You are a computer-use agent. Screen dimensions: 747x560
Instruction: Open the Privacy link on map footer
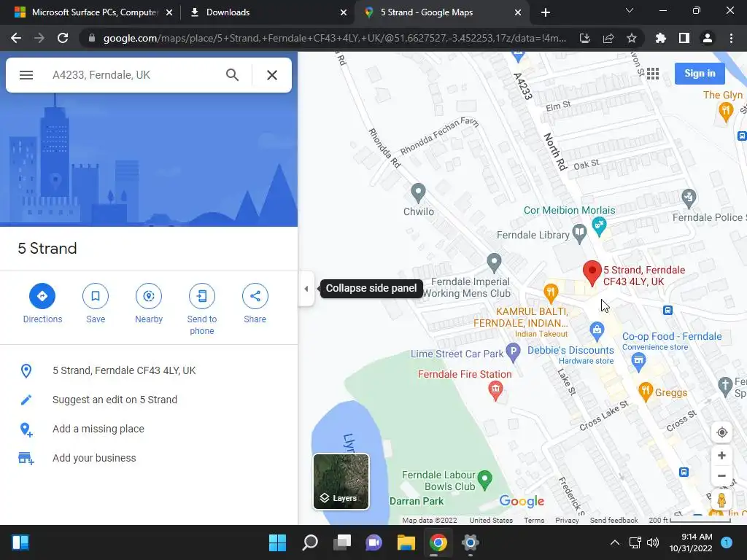pos(567,520)
